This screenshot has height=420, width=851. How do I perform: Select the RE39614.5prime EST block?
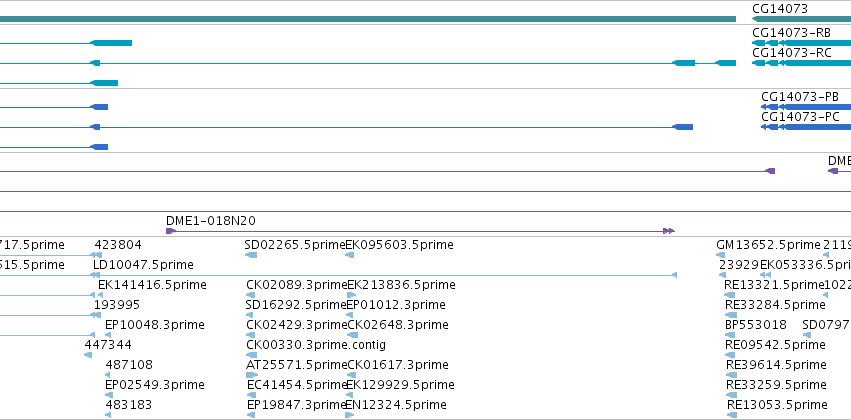pos(732,375)
